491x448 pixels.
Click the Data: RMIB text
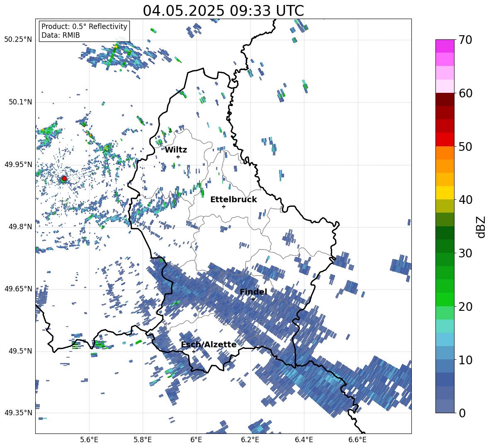pos(61,35)
